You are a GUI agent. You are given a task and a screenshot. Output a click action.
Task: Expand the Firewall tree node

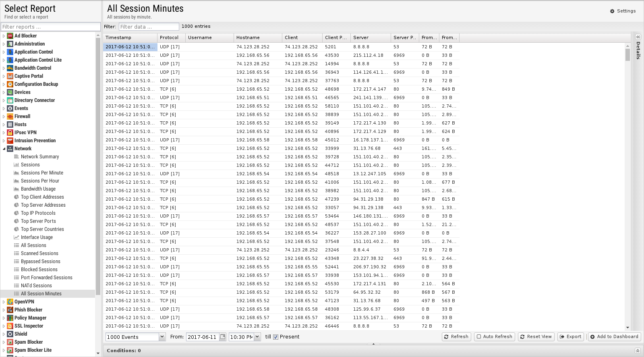[x=4, y=116]
